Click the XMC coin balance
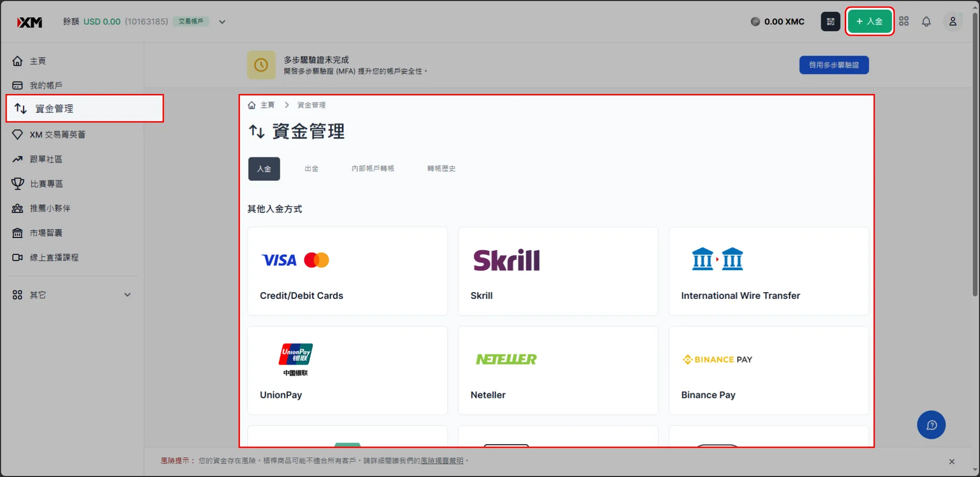This screenshot has width=980, height=477. [777, 21]
